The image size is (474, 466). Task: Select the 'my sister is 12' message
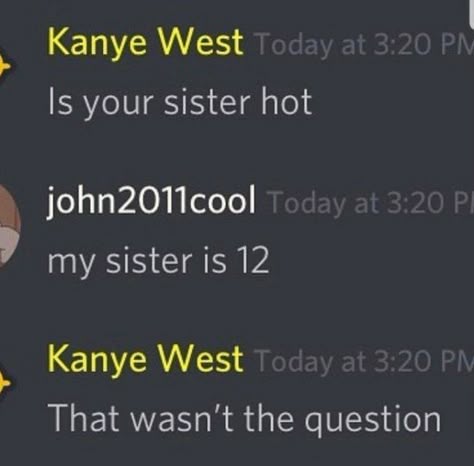(x=158, y=261)
